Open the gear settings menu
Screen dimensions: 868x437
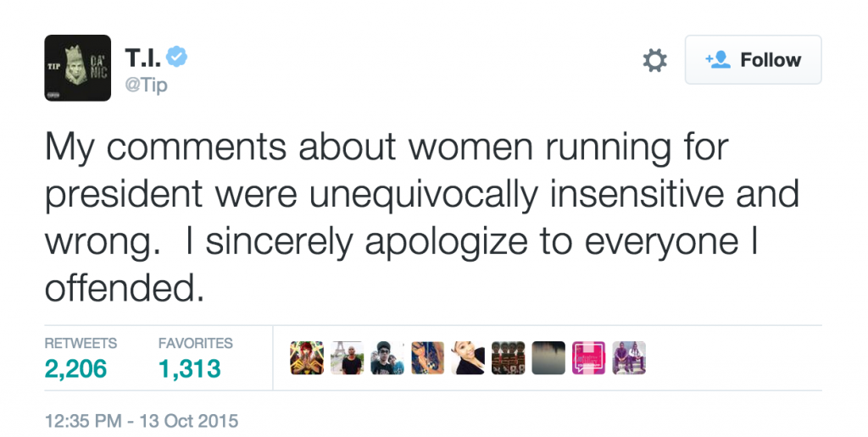654,60
